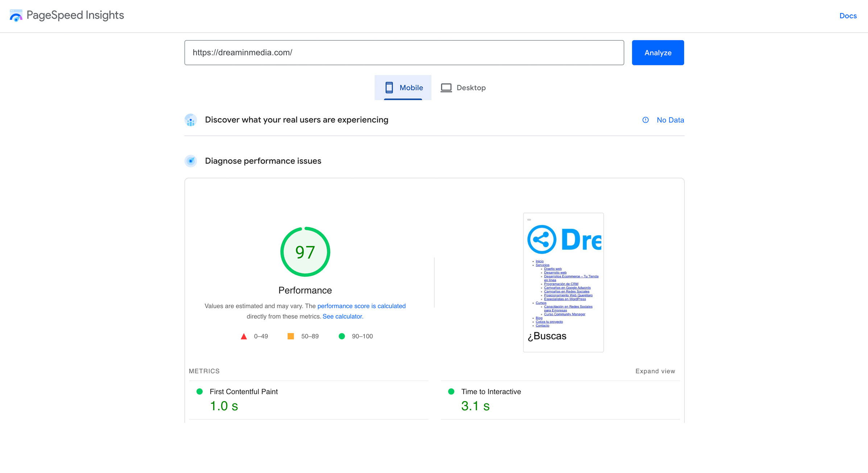Switch to the Desktop tab
868x473 pixels.
point(463,87)
